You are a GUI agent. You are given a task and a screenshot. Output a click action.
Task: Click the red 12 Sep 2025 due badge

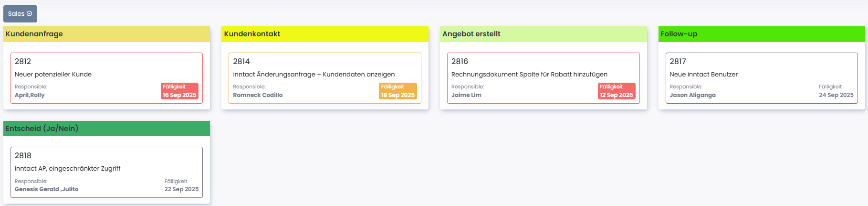point(616,91)
